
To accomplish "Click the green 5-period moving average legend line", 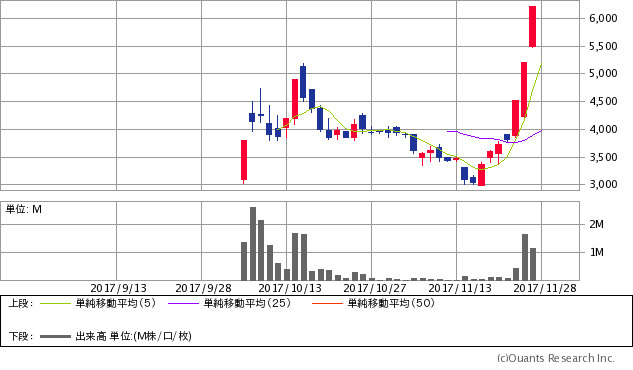I will [x=55, y=303].
